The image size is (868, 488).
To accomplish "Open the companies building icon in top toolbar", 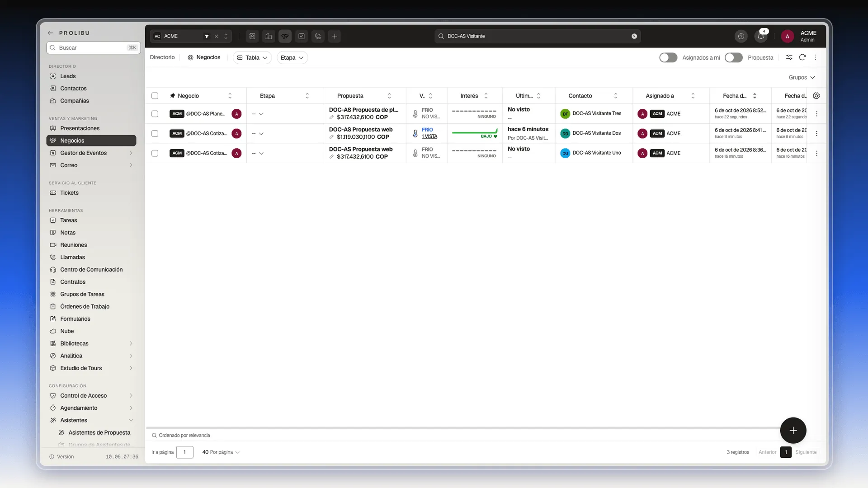I will click(269, 36).
